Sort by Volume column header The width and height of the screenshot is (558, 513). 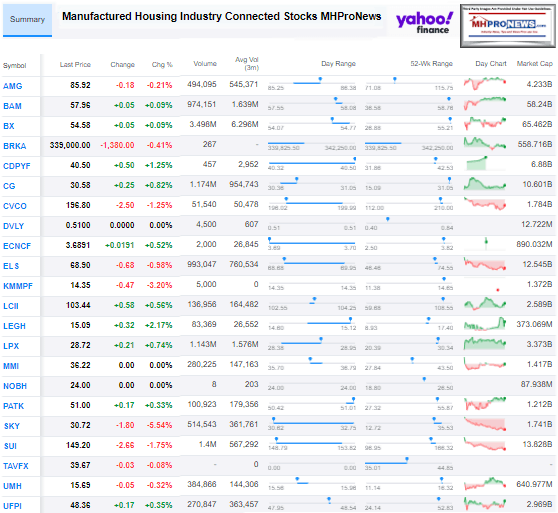205,63
